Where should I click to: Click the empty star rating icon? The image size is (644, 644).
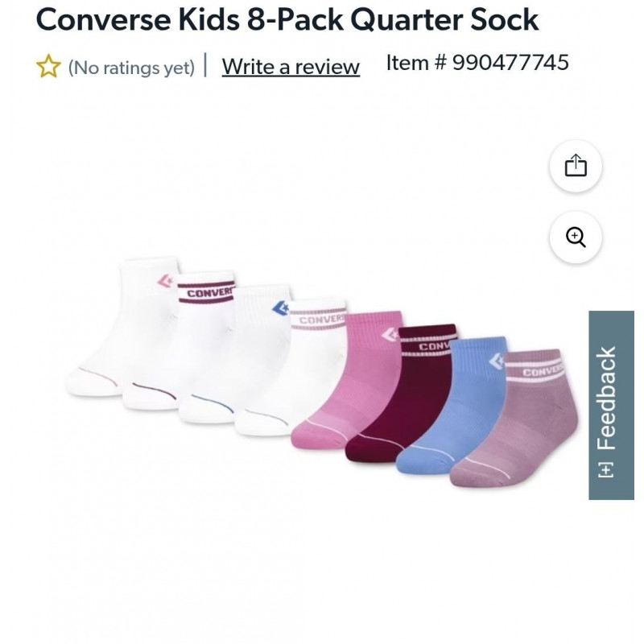[49, 67]
